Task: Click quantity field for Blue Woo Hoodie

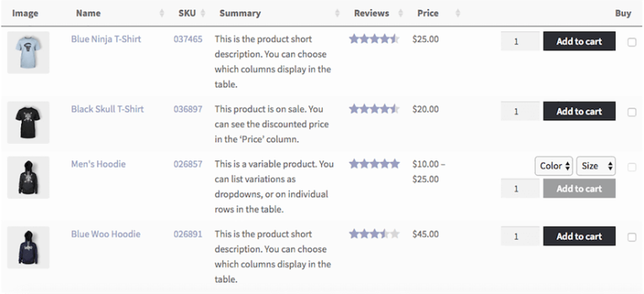Action: click(x=520, y=236)
